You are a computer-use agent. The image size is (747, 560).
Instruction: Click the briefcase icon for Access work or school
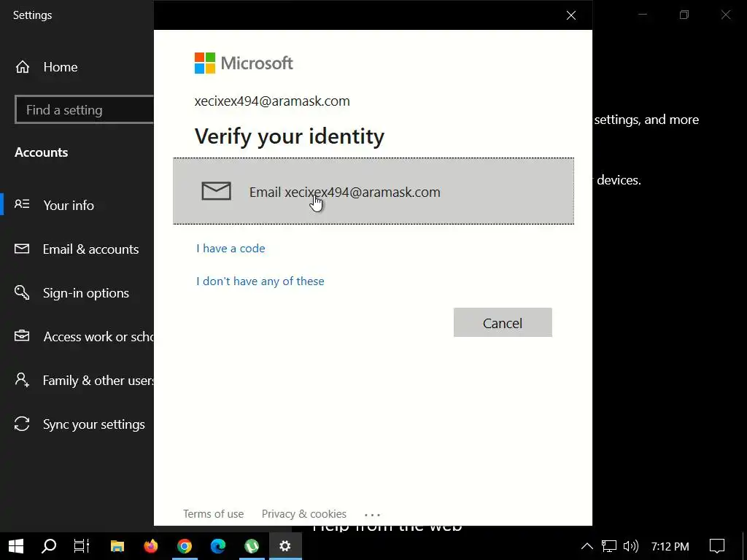click(x=22, y=336)
